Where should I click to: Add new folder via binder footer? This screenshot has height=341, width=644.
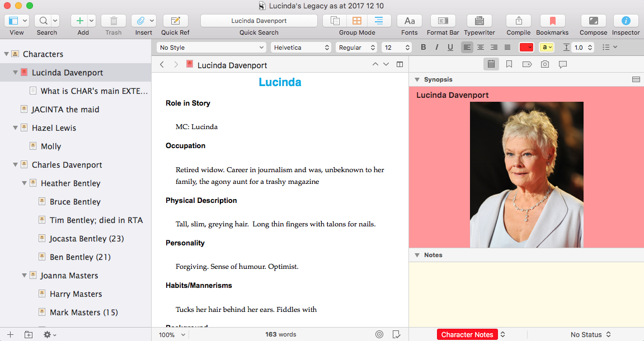(29, 334)
